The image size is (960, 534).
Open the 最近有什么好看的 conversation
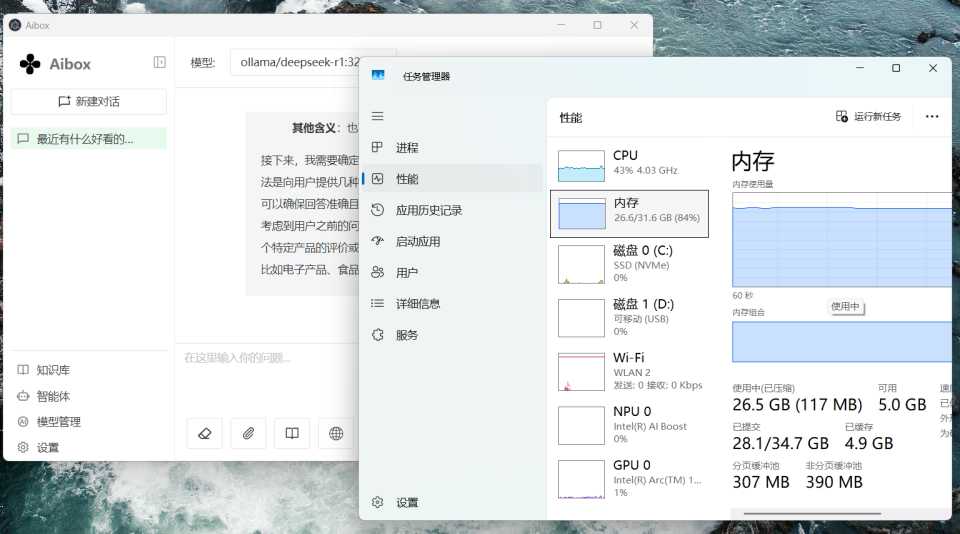(x=89, y=139)
